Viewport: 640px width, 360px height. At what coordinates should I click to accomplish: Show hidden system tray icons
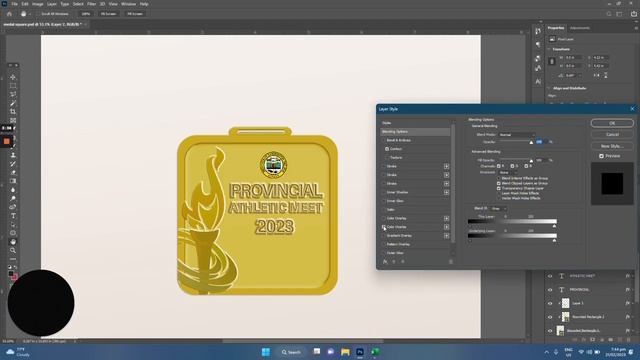547,352
